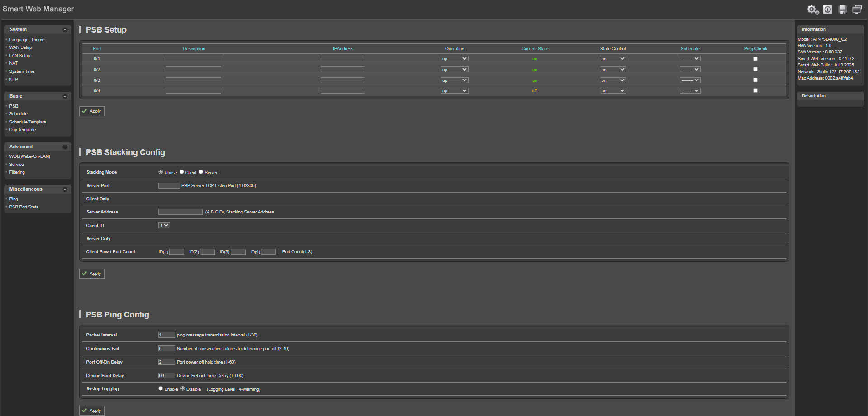This screenshot has width=868, height=416.
Task: Click the Server Address input field
Action: 180,212
